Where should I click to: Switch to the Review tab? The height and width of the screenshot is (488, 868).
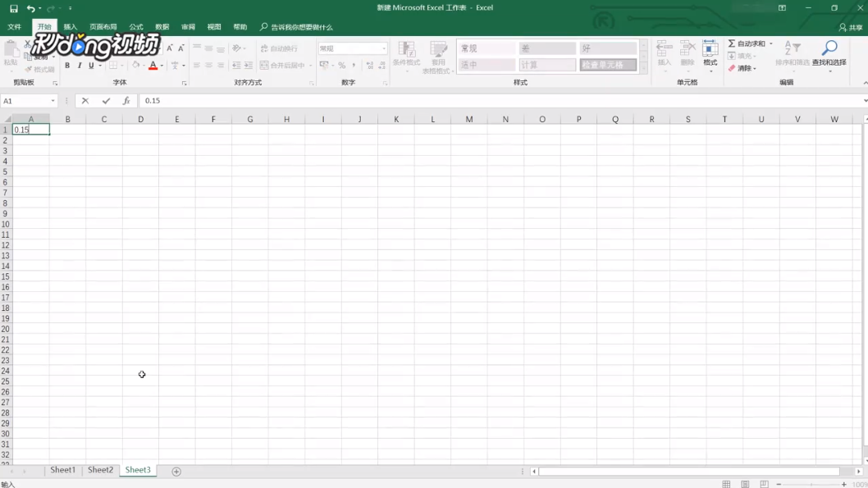[x=188, y=26]
